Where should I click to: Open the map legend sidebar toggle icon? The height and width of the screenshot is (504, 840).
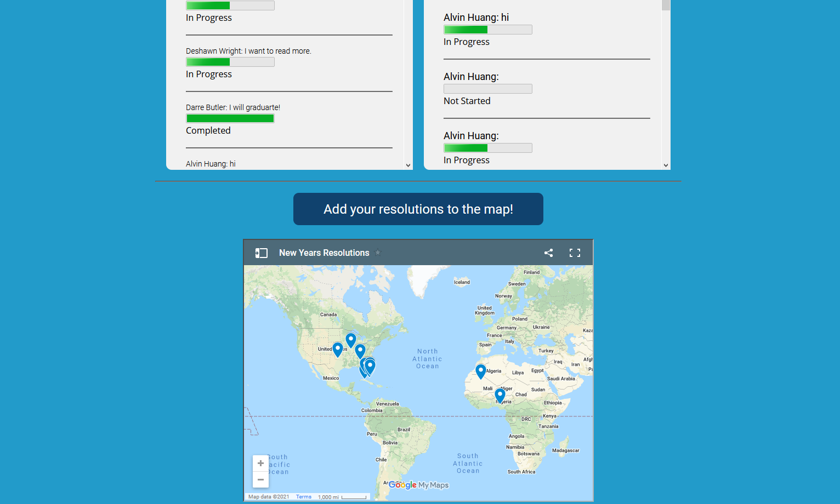[x=262, y=253]
